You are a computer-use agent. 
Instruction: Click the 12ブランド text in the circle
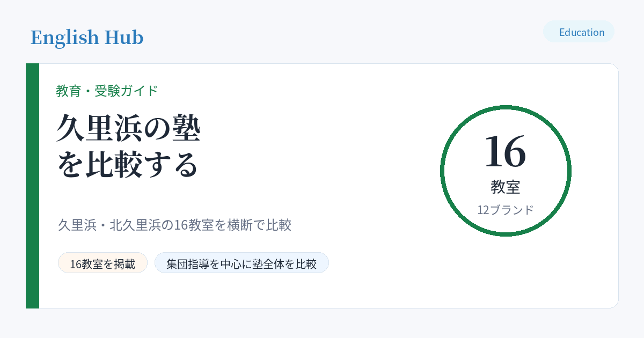(506, 210)
